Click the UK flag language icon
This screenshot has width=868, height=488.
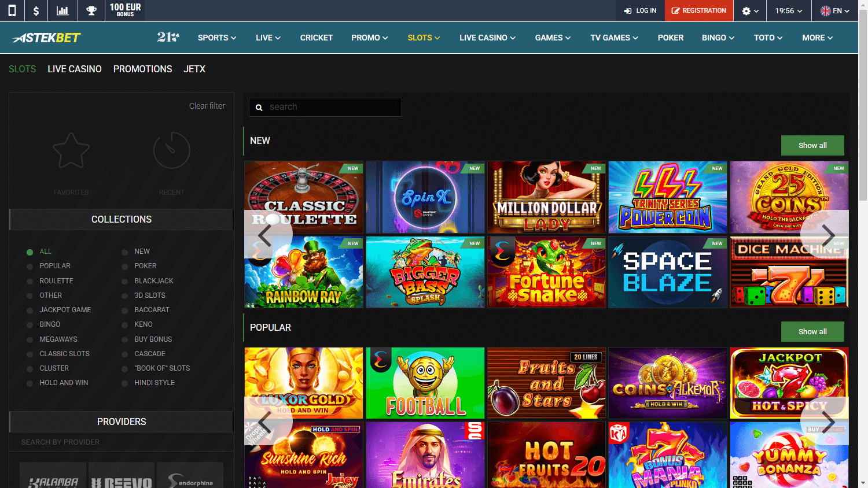[826, 11]
